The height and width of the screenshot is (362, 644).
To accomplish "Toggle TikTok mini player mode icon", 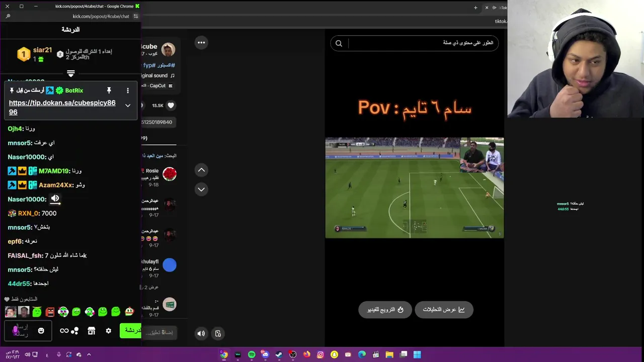I will 218,333.
